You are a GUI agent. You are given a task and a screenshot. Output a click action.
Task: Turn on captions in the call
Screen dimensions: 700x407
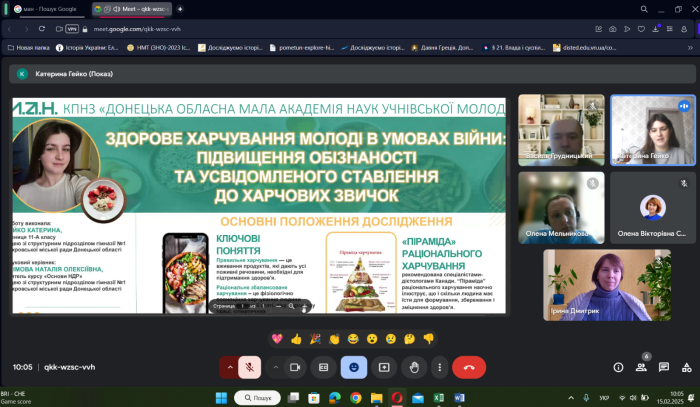tap(323, 367)
